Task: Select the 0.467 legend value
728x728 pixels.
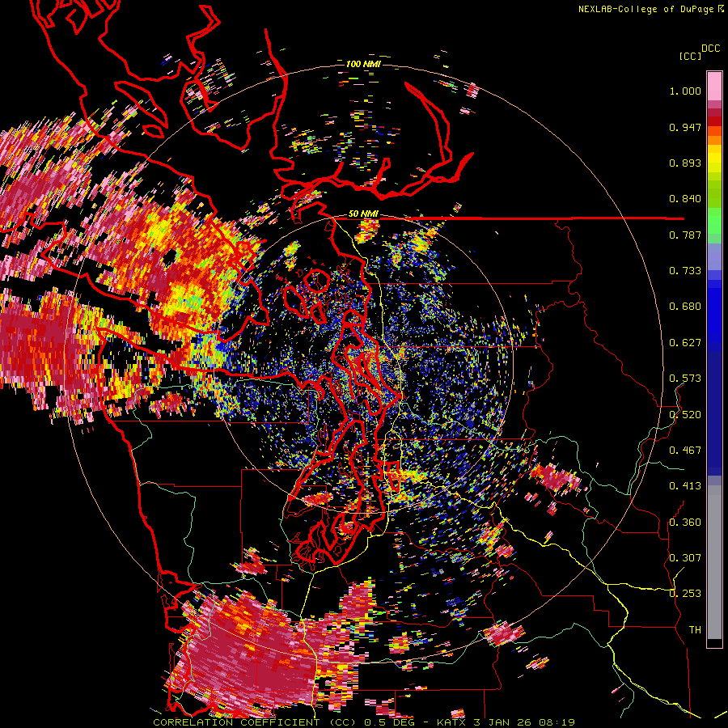Action: (x=685, y=451)
